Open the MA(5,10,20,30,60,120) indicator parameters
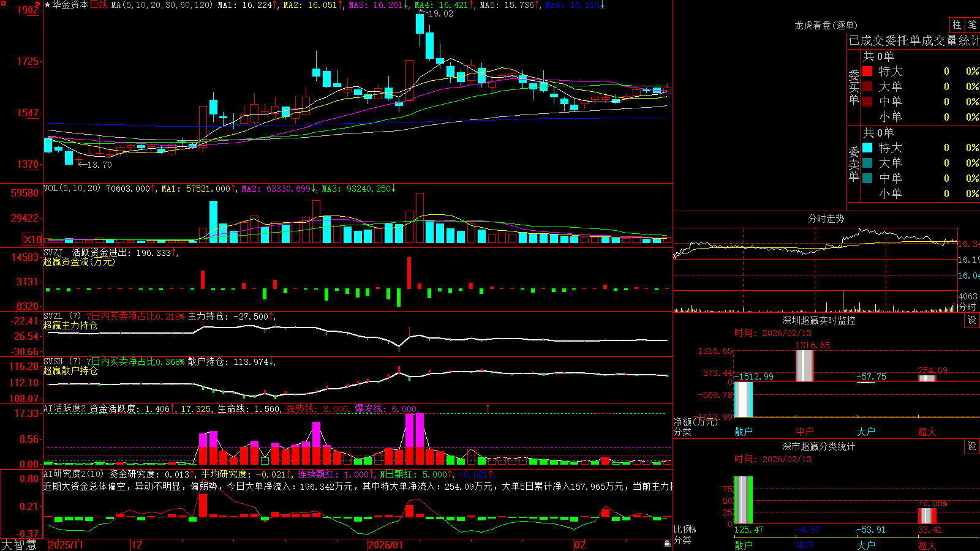This screenshot has height=551, width=980. point(162,5)
